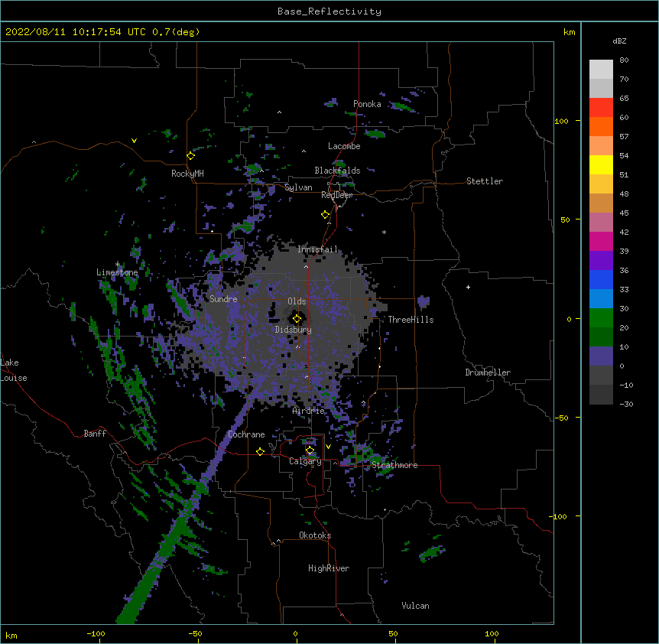The height and width of the screenshot is (644, 659).
Task: Click the white asterisk marker east of RedDeer
Action: tap(384, 232)
